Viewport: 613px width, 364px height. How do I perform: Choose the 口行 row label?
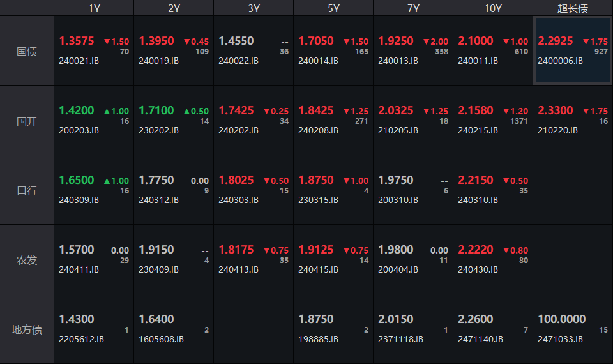[x=27, y=190]
